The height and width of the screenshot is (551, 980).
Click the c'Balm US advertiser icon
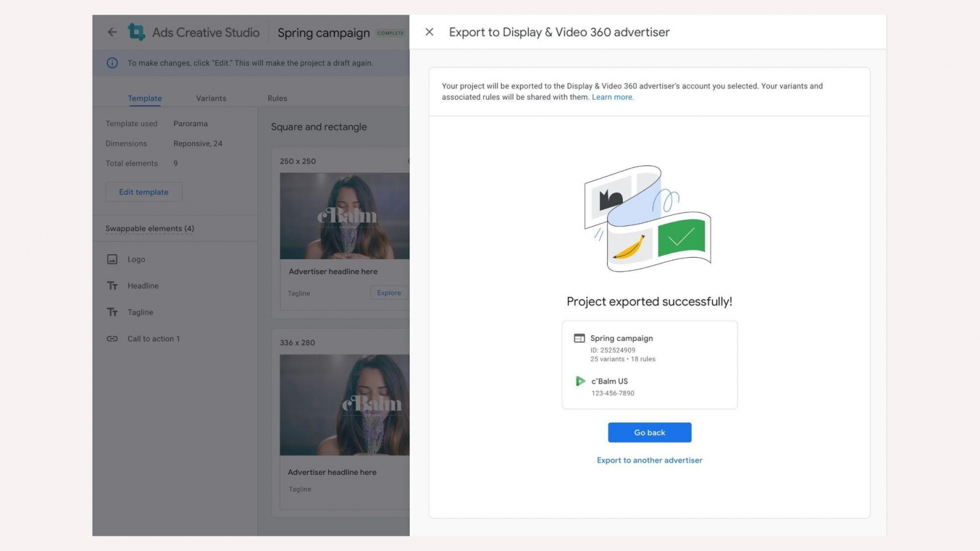click(580, 381)
